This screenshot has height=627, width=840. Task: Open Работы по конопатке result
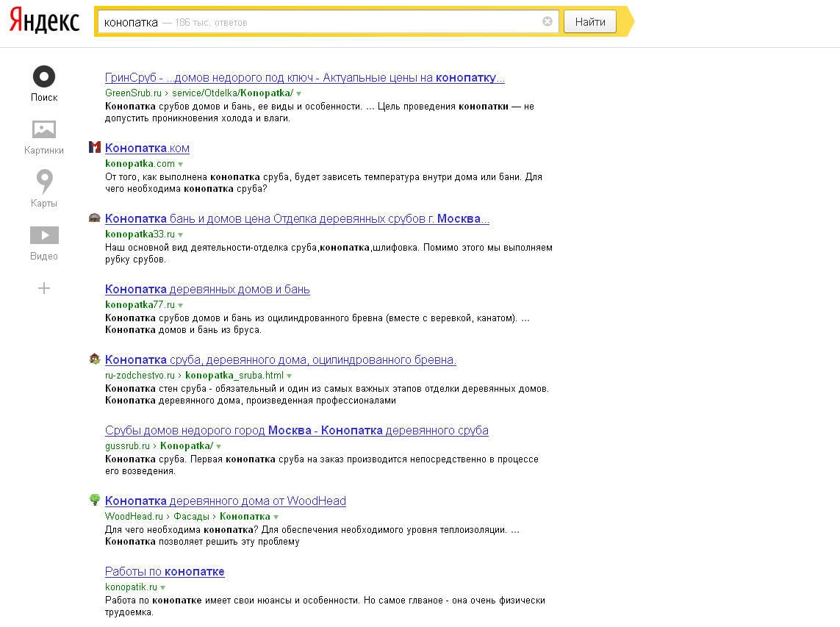coord(165,571)
